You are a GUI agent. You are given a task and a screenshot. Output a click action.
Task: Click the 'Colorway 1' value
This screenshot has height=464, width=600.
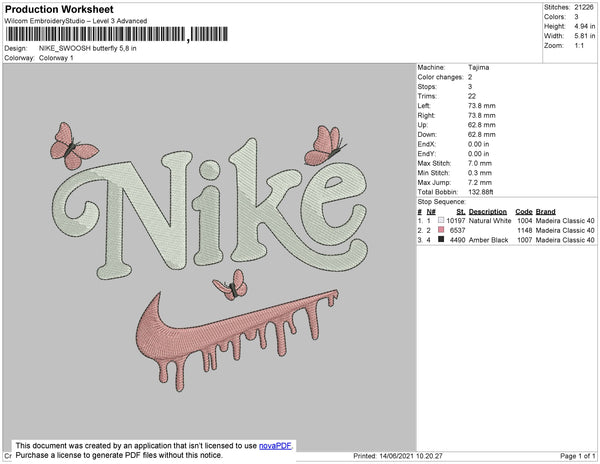pos(56,58)
